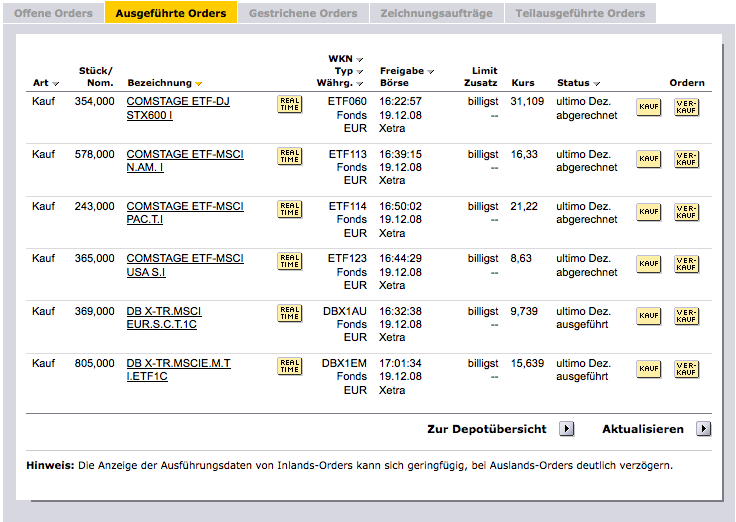Click Real Time icon for COMSTAGE ETF-DJ STX600
This screenshot has height=522, width=736.
[290, 104]
